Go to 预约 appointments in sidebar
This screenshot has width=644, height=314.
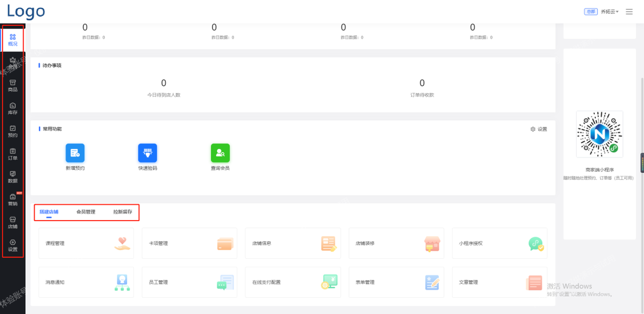(x=13, y=132)
